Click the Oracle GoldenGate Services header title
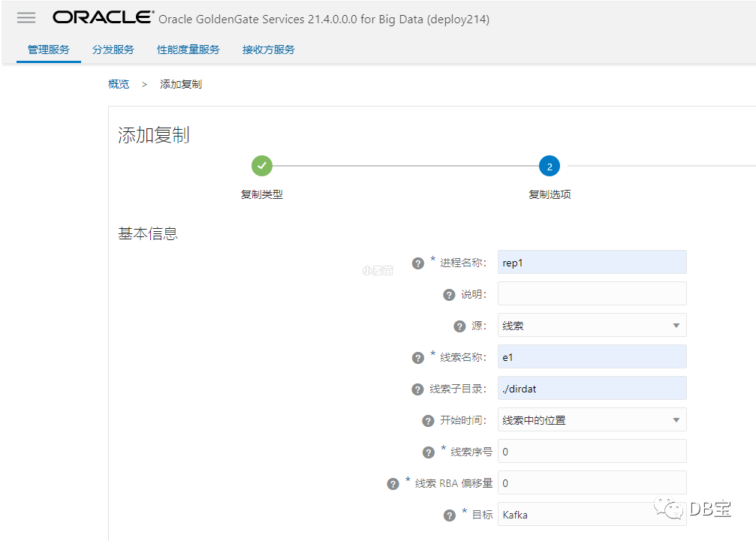Image resolution: width=756 pixels, height=541 pixels. (324, 20)
